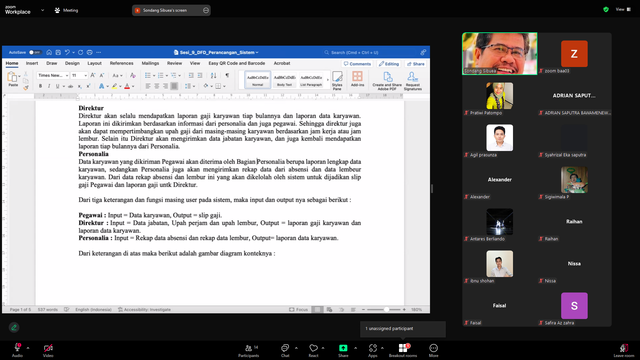Open the Acrobat tab

click(282, 64)
